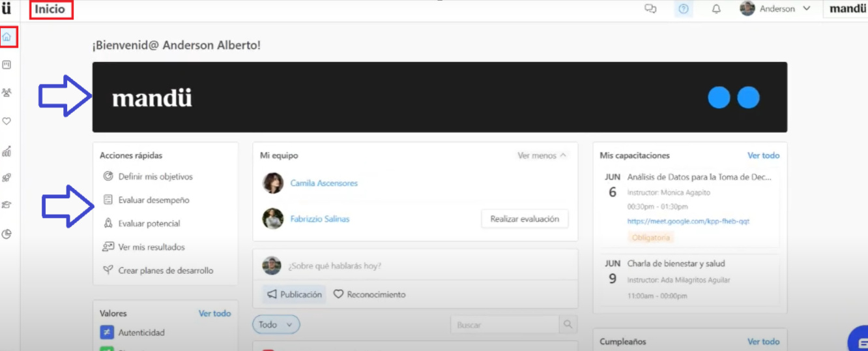Image resolution: width=868 pixels, height=351 pixels.
Task: Click the Charla de bienestar y salud training
Action: 676,264
